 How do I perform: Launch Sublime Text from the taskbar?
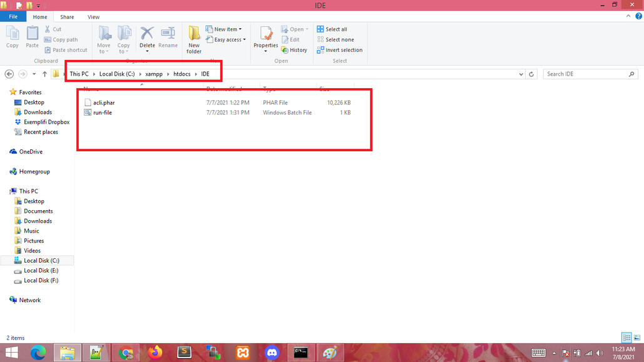click(x=184, y=351)
